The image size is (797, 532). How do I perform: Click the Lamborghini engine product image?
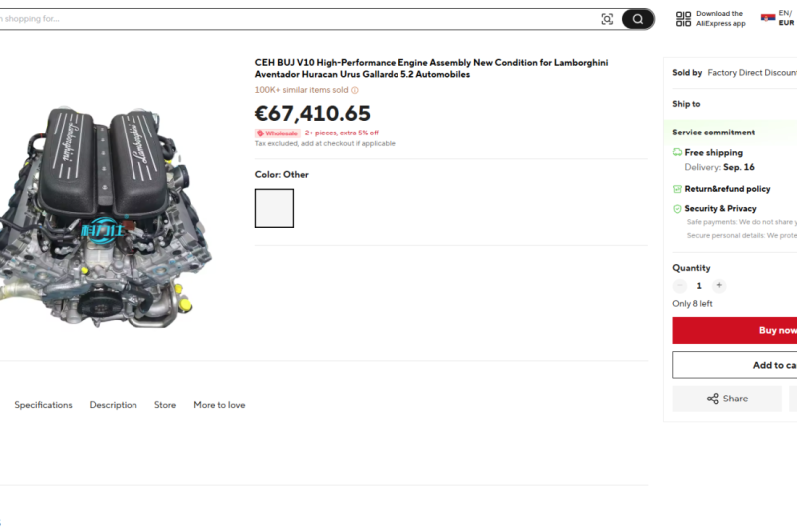point(105,216)
